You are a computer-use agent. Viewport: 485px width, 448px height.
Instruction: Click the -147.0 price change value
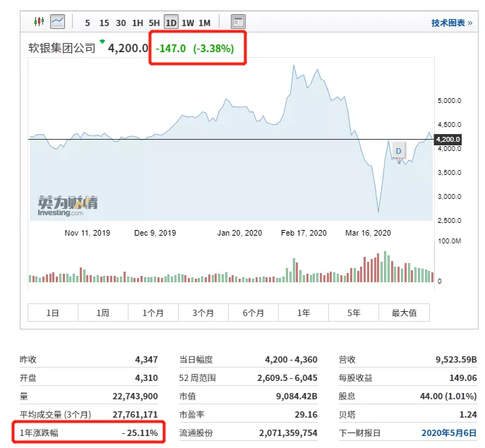coord(171,49)
